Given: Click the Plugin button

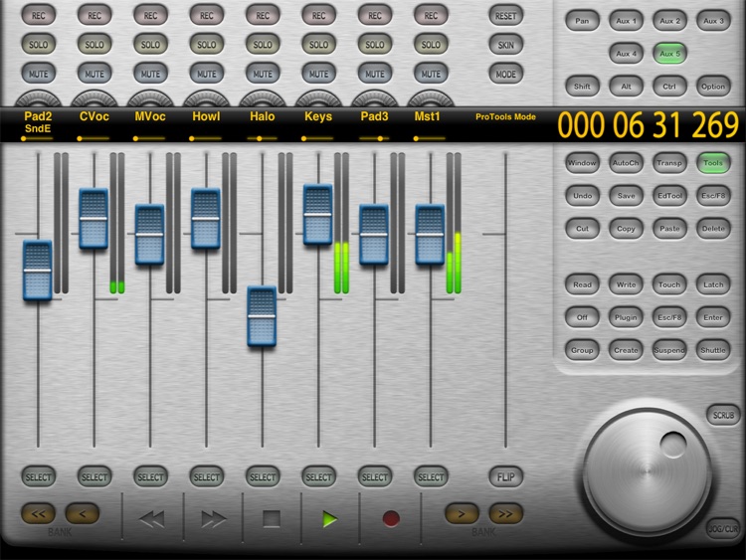Looking at the screenshot, I should pos(626,317).
